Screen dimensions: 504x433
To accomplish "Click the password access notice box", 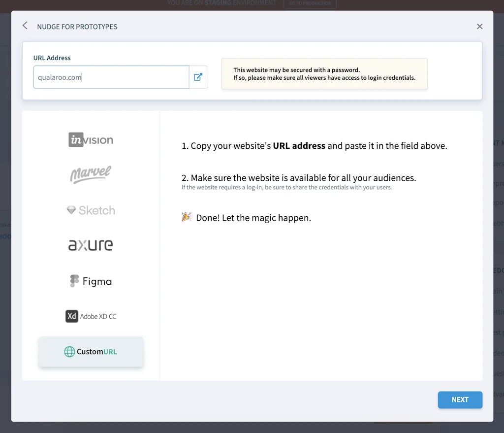I will point(324,73).
